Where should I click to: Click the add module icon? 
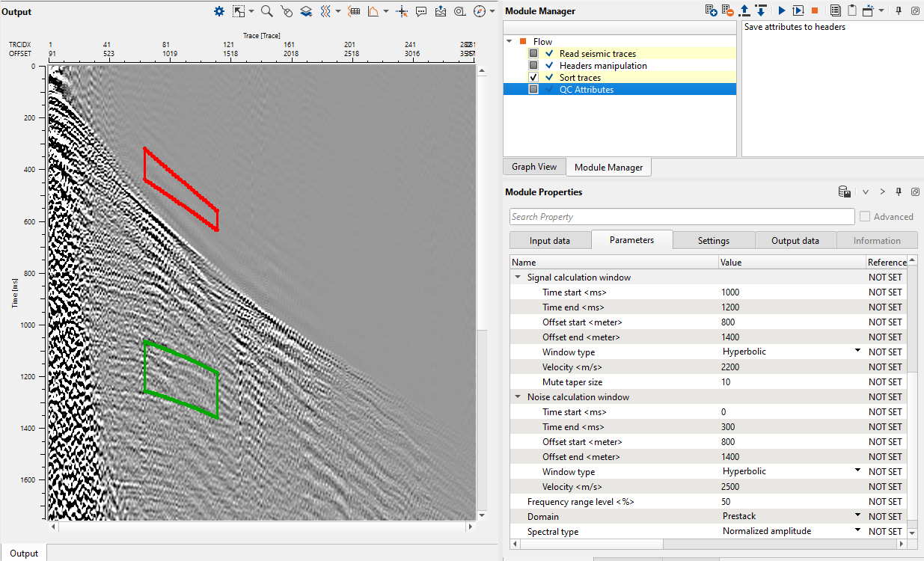(x=712, y=10)
